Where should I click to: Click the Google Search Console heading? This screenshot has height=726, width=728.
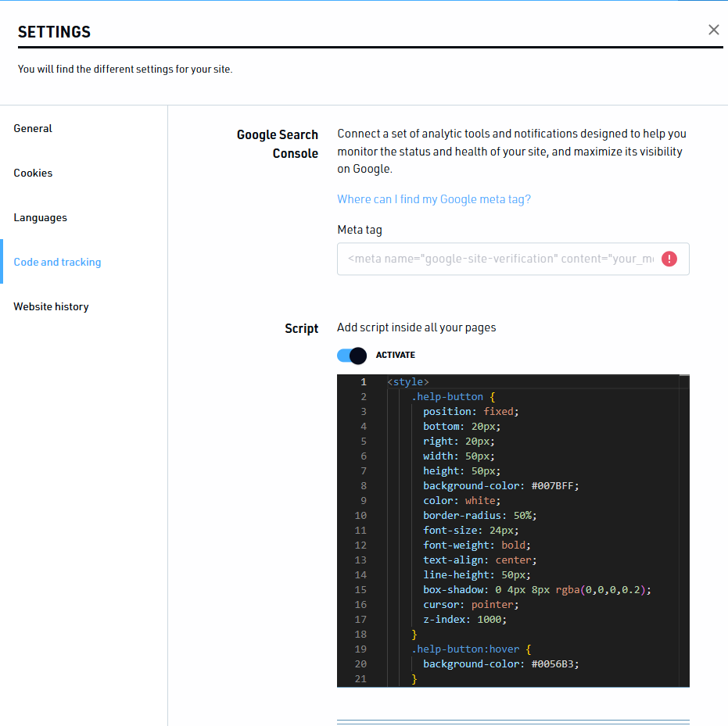(x=278, y=144)
